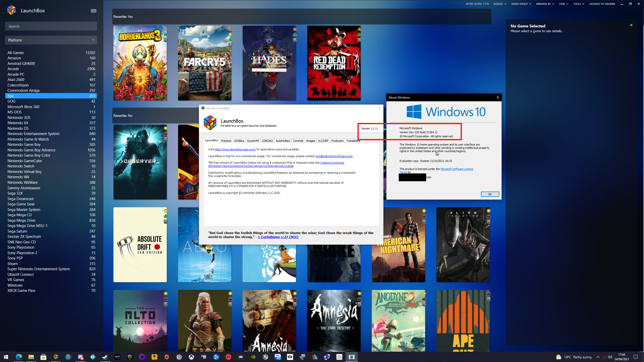Click the Epic badge on Ape Out cover
Viewport: 644px width, 362px height.
[x=489, y=299]
